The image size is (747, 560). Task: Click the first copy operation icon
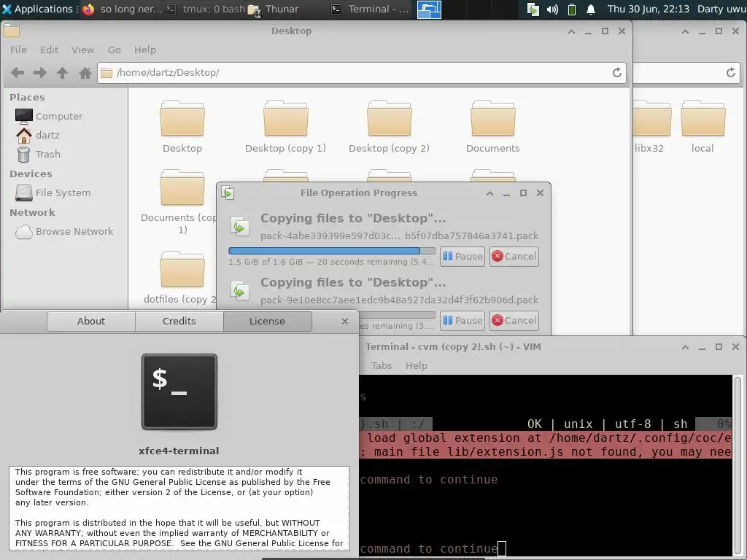[x=239, y=227]
